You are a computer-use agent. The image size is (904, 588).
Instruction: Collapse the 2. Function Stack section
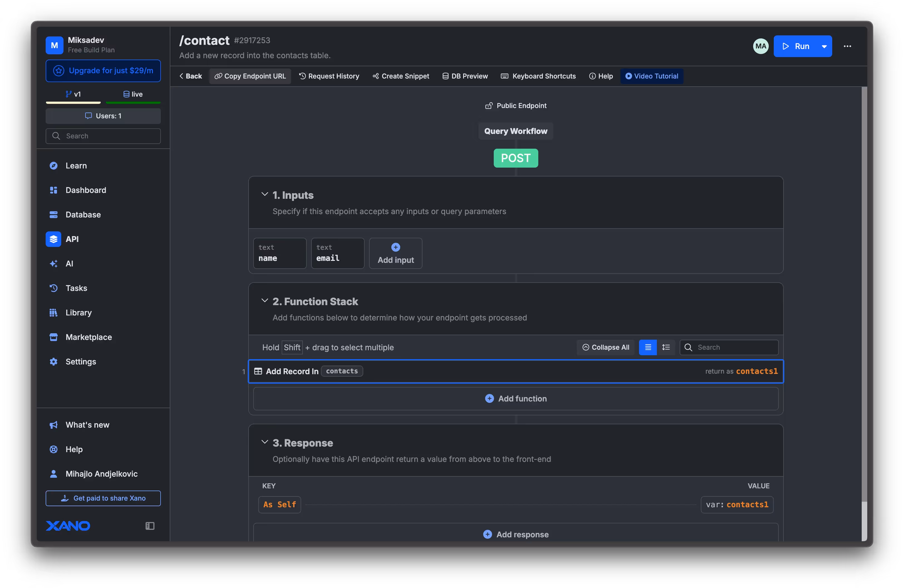[x=265, y=300]
